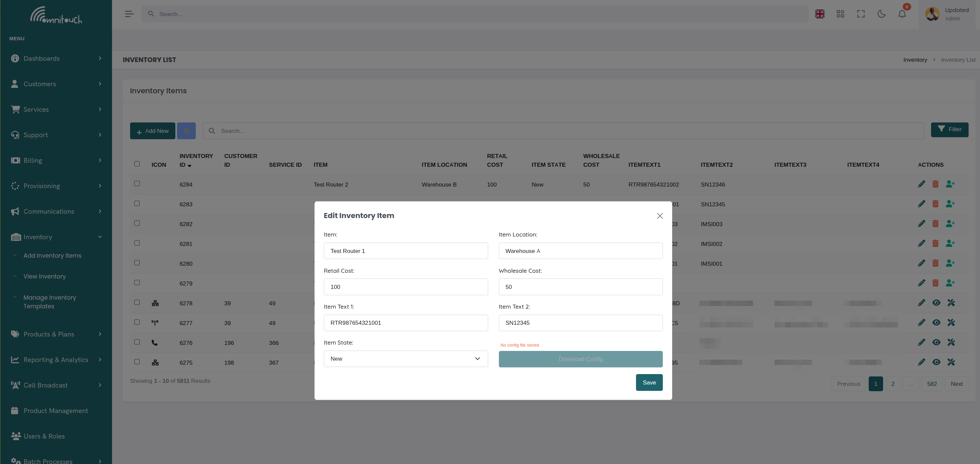
Task: Toggle fullscreen mode icon
Action: coord(861,14)
